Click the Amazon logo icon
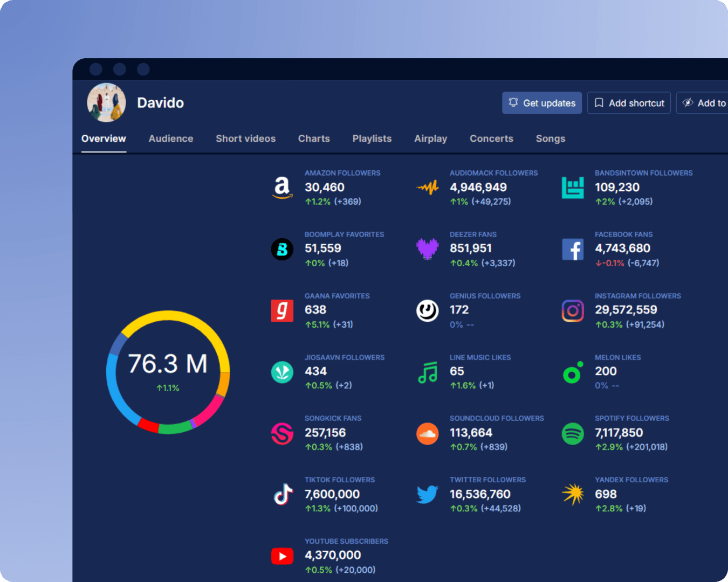 tap(282, 188)
